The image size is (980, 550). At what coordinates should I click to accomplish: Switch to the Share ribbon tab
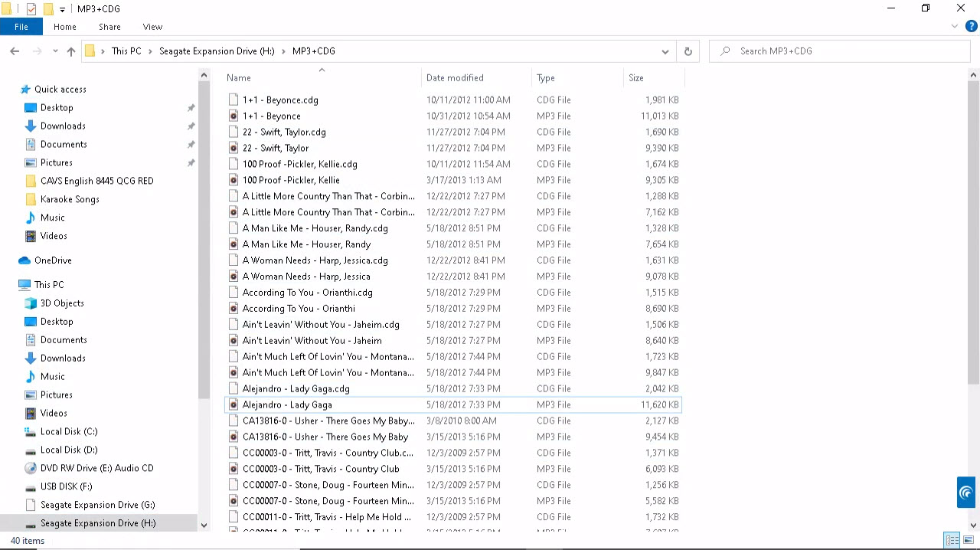pos(109,27)
